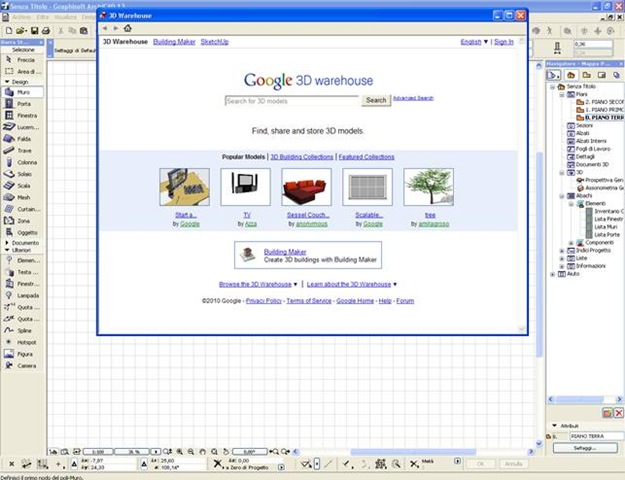Image resolution: width=625 pixels, height=480 pixels.
Task: Open SketchUp link in top navigation
Action: pyautogui.click(x=214, y=42)
